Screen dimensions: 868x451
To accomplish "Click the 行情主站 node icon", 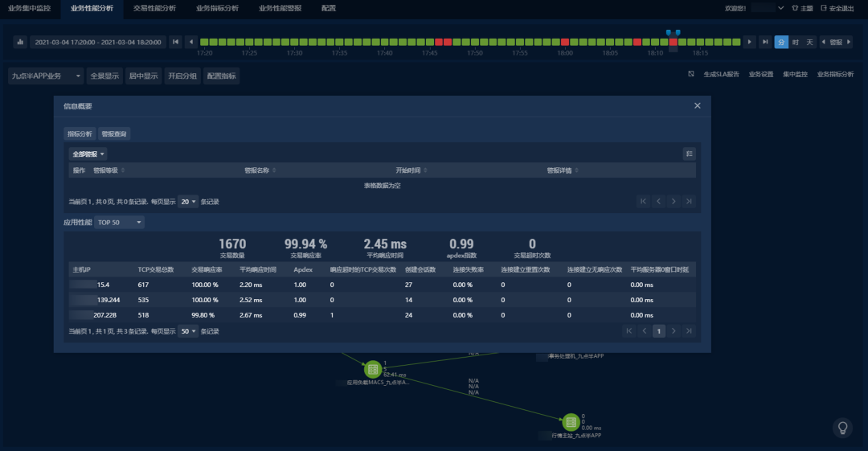I will 571,422.
